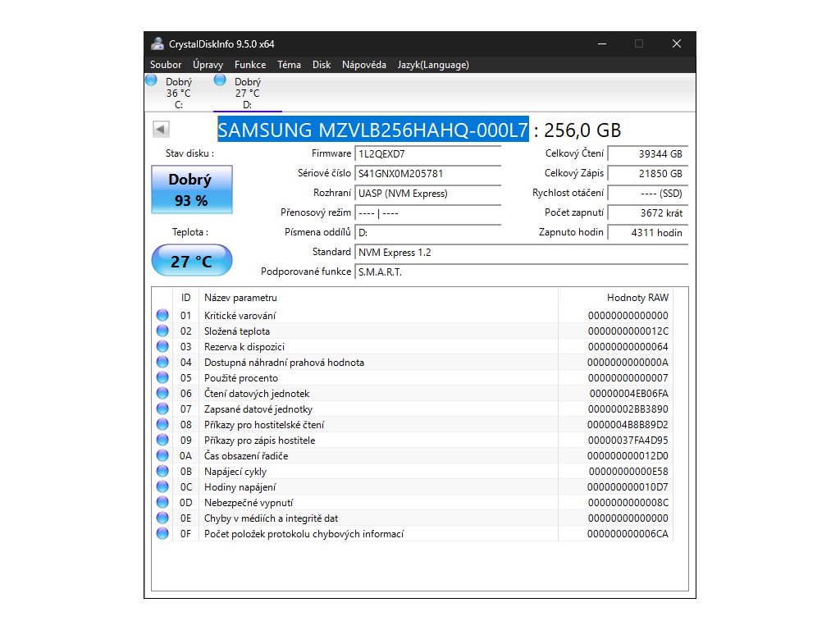Click Rychlost otáčení value ---- (SSD)
Viewport: 840px width, 630px height.
click(x=648, y=194)
